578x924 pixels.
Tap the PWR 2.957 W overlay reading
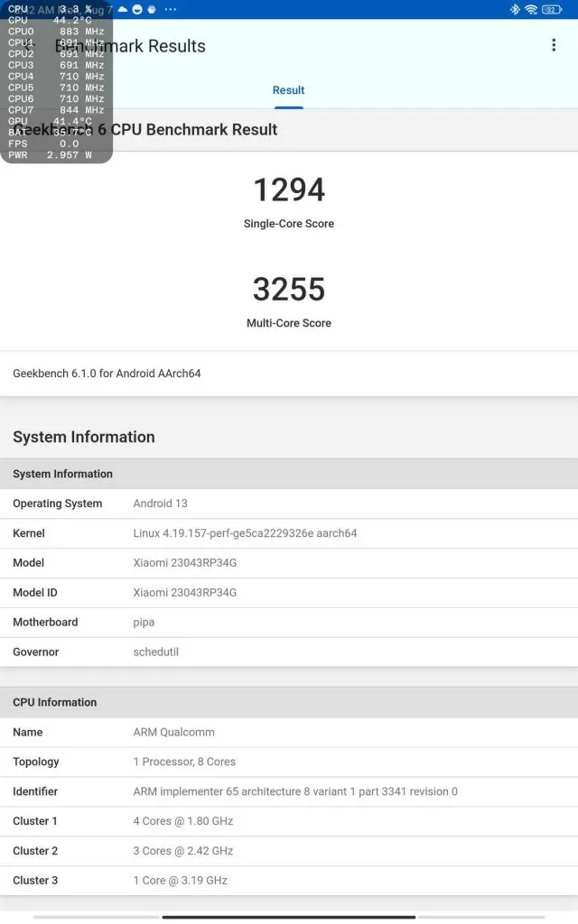click(51, 155)
